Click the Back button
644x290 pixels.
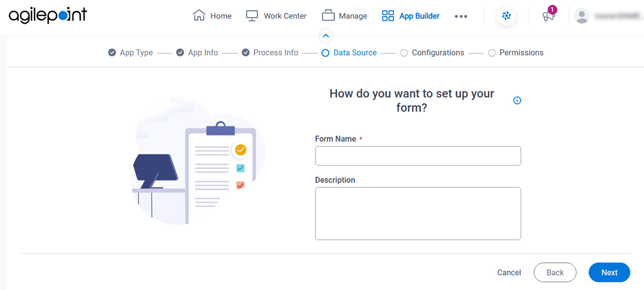pos(555,272)
